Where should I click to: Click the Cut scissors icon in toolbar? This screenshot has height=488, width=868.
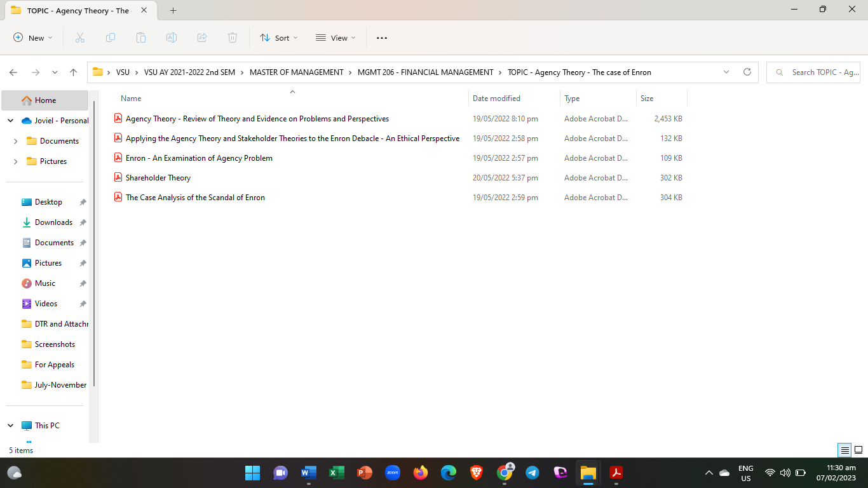pos(79,38)
